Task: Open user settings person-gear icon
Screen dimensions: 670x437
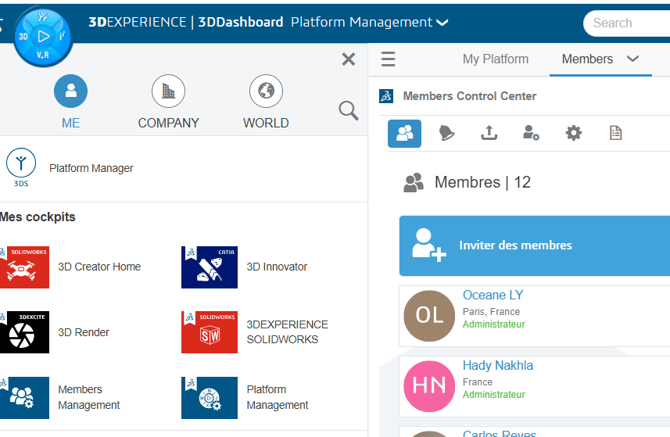Action: 531,133
